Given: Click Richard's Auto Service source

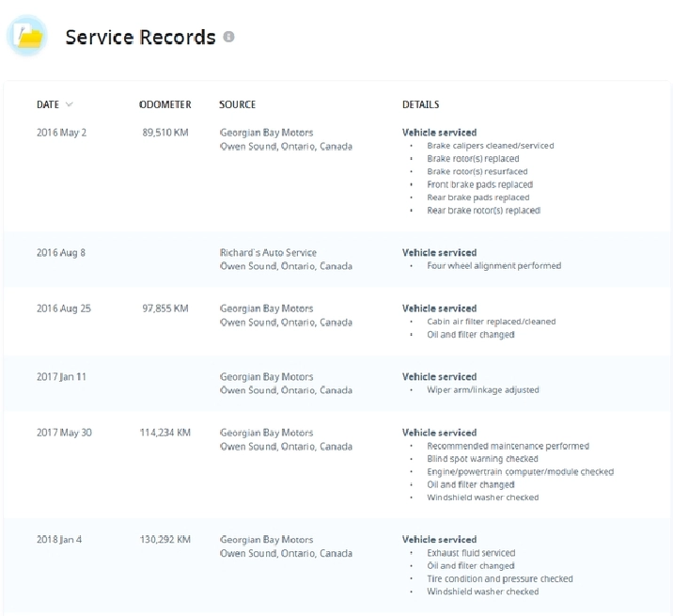Looking at the screenshot, I should click(x=268, y=253).
